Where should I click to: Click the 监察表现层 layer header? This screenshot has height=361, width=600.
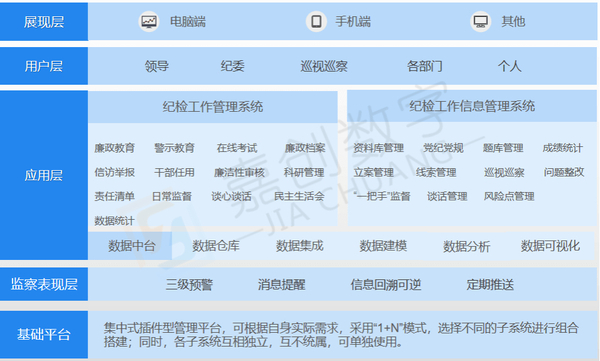44,284
